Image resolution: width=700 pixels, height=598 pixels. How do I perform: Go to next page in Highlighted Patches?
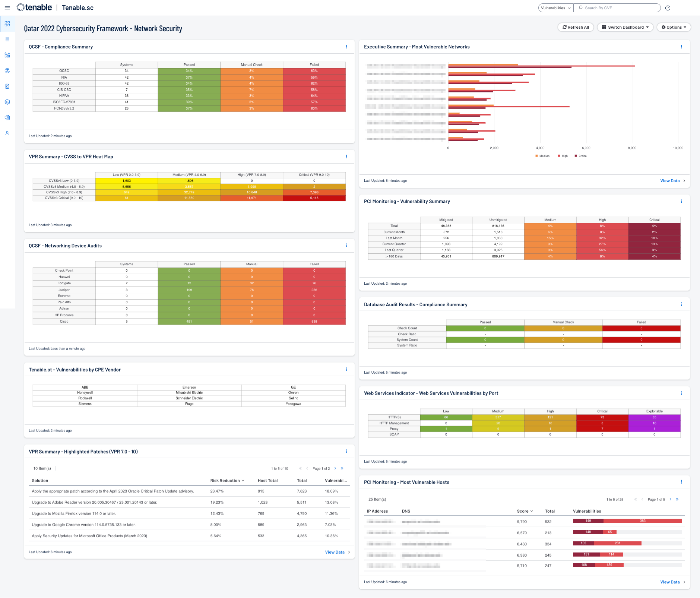coord(335,469)
